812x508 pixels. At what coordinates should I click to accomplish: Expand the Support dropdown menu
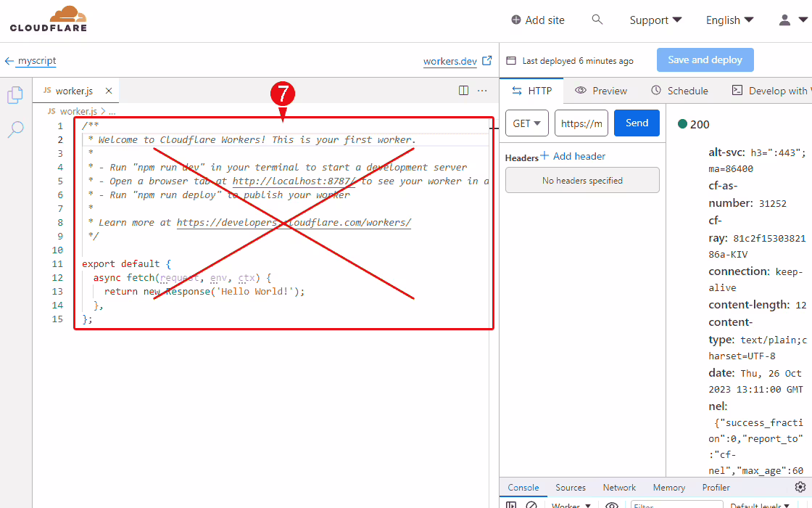point(655,20)
